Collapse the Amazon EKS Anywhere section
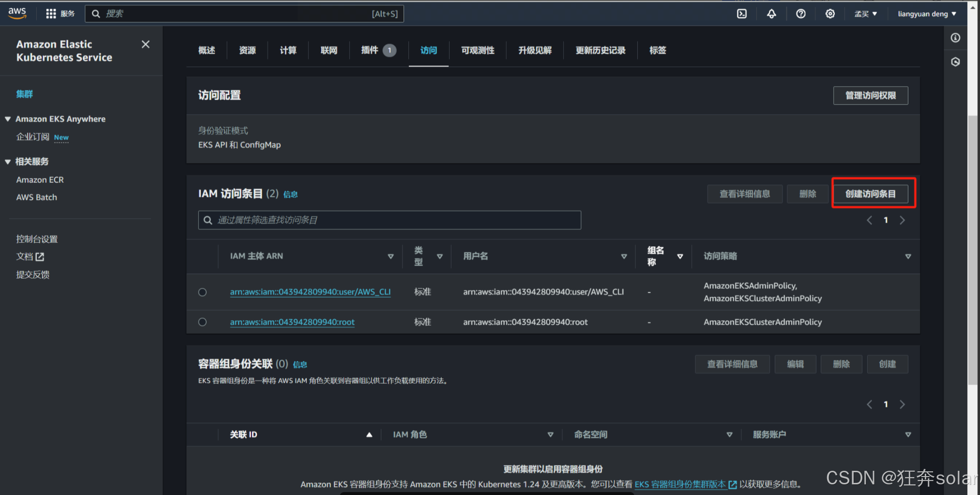The width and height of the screenshot is (980, 495). click(8, 119)
